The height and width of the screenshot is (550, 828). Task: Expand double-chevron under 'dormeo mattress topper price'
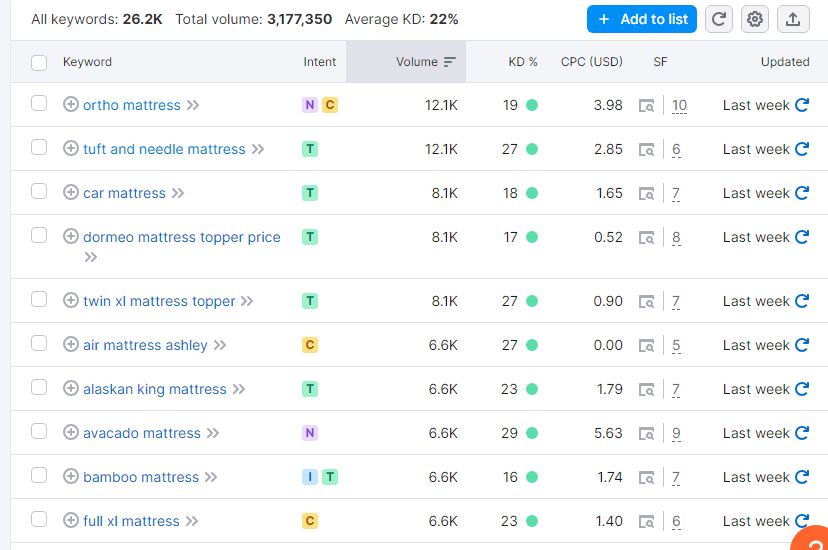(x=91, y=257)
